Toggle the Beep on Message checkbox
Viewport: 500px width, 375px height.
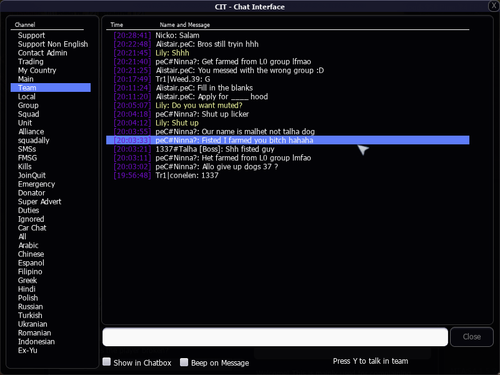click(184, 362)
